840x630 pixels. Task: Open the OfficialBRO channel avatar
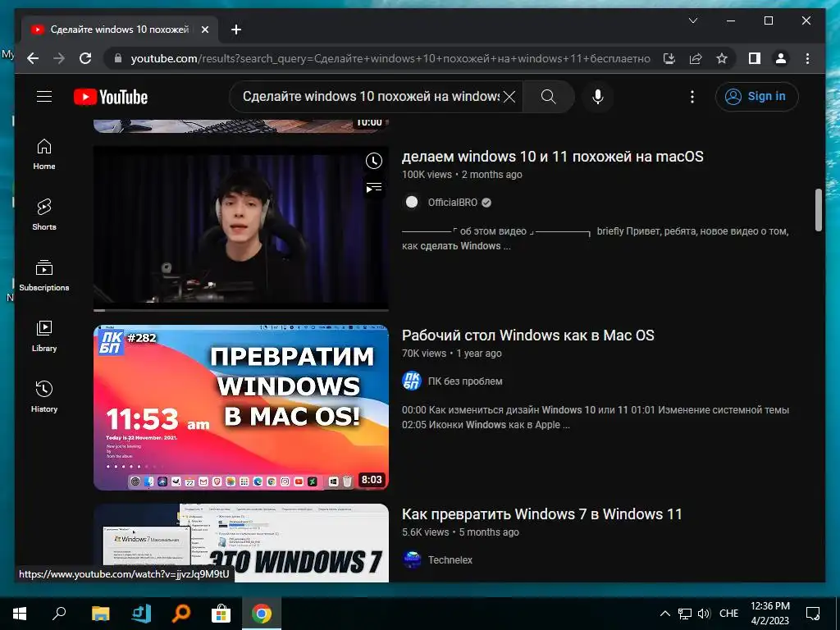click(x=412, y=202)
